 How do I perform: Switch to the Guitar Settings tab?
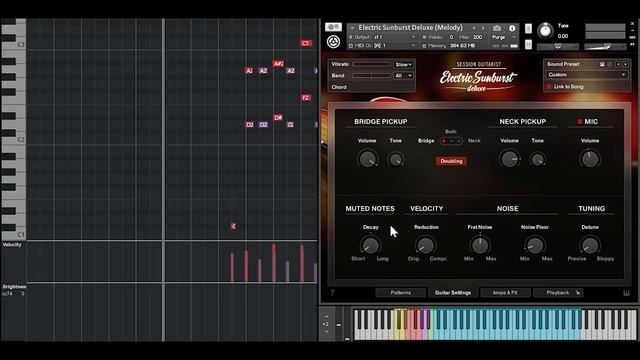[x=453, y=293]
